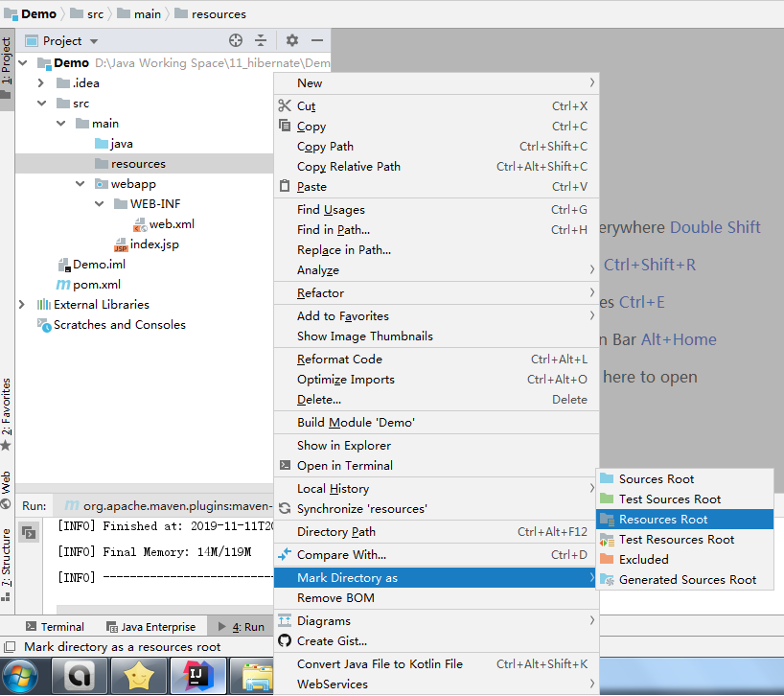
Task: Collapse the Demo root node
Action: tap(22, 63)
